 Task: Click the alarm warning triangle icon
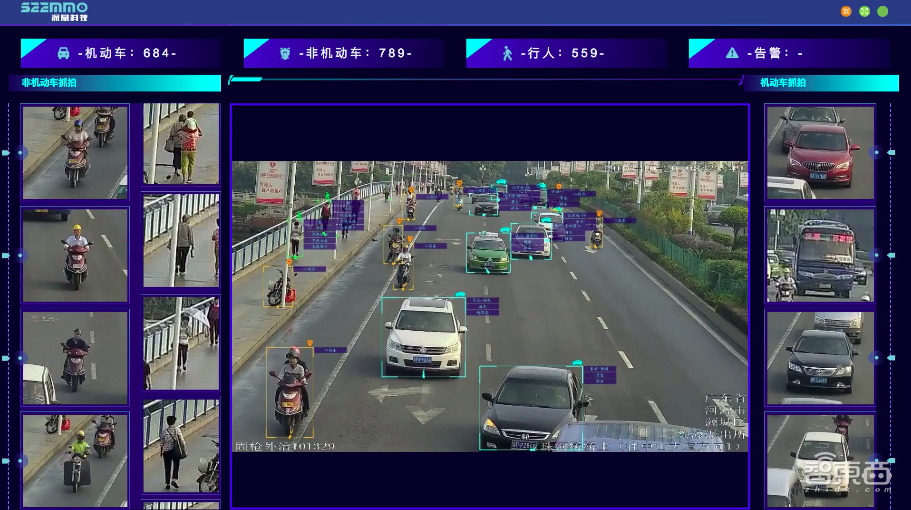pyautogui.click(x=732, y=53)
